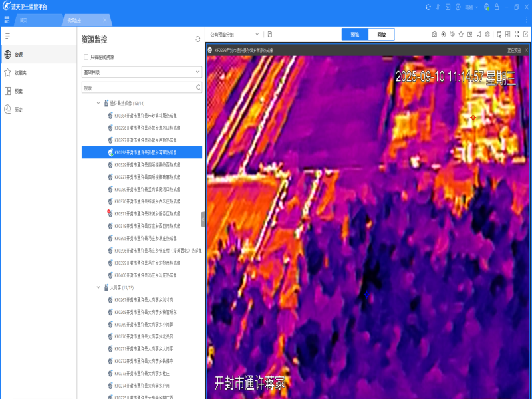Expand the 公有预案分组 dropdown

tap(235, 34)
